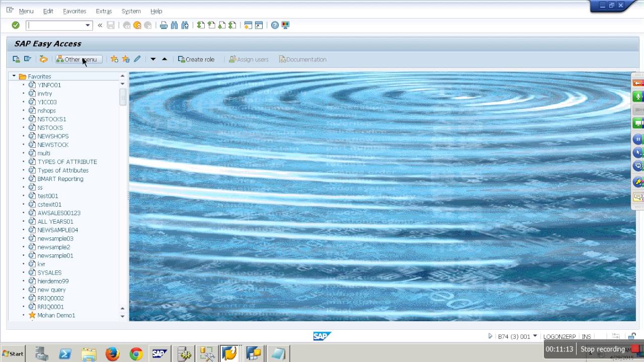The height and width of the screenshot is (362, 644).
Task: Click the User Menu icon
Action: 17,59
